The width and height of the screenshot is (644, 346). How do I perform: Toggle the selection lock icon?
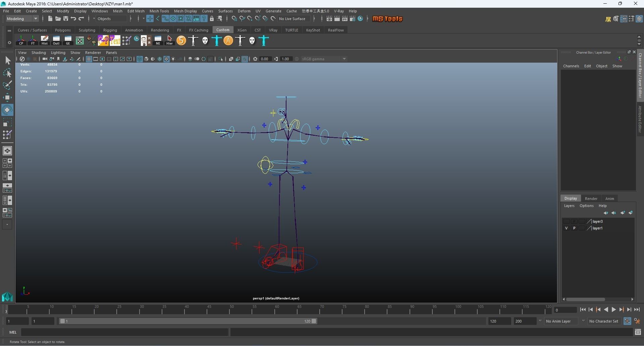[x=212, y=19]
